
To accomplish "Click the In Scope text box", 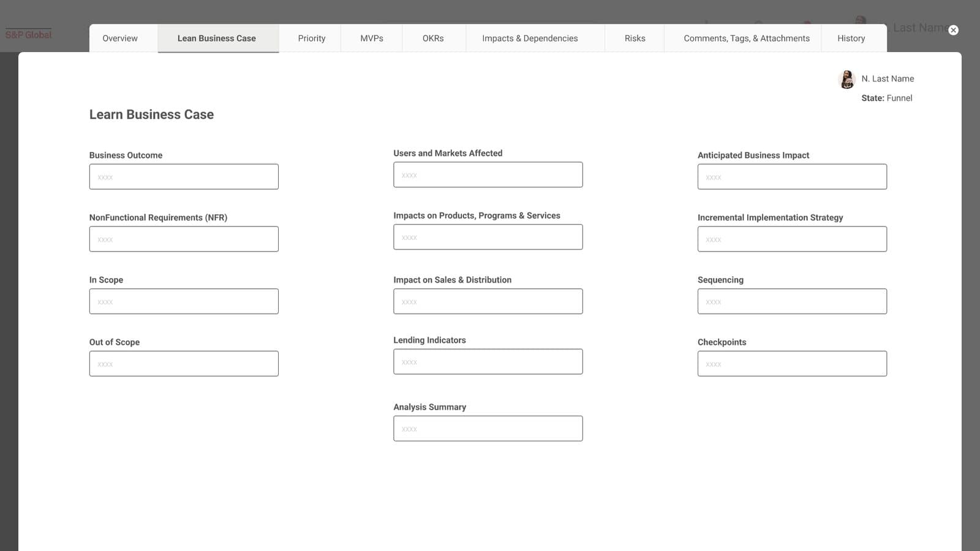I will (x=184, y=301).
